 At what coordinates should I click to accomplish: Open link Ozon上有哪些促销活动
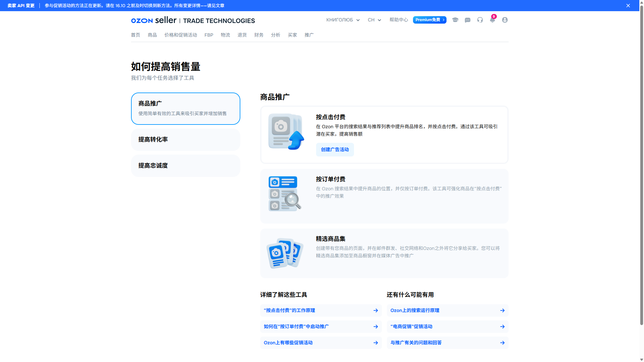pos(321,343)
